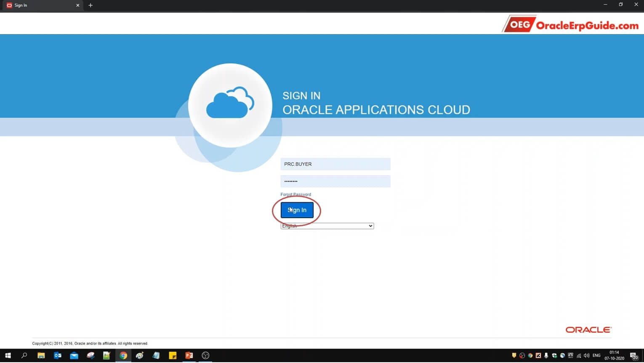Open the notification Action Center
Viewport: 644px width, 363px height.
click(x=634, y=356)
